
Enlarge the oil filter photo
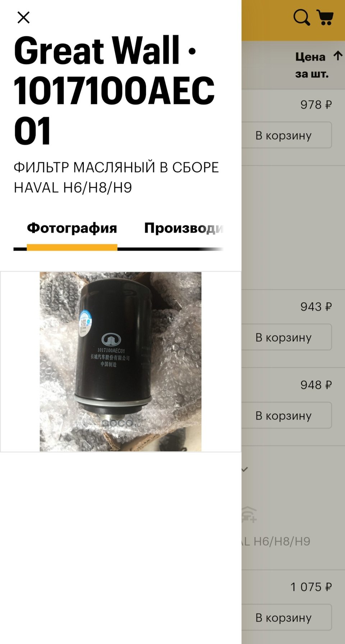(120, 361)
